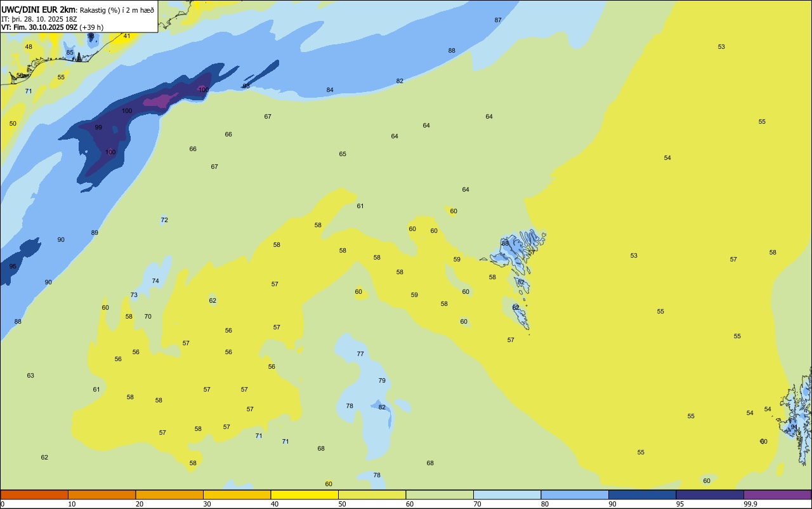Viewport: 812px width, 509px height.
Task: Select the 72 value in the small blue patch
Action: [x=164, y=220]
